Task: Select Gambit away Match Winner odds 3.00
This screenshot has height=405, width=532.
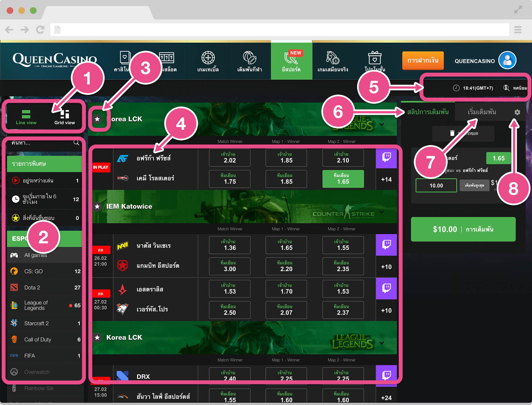Action: click(230, 266)
